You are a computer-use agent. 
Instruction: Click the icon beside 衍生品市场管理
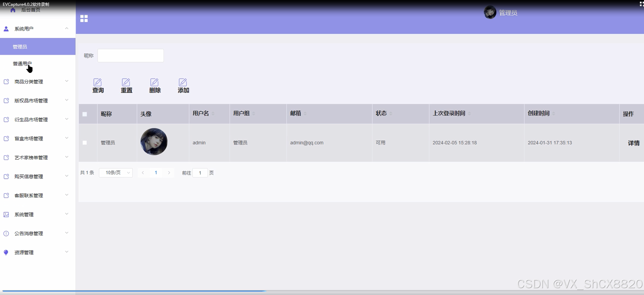pos(6,120)
